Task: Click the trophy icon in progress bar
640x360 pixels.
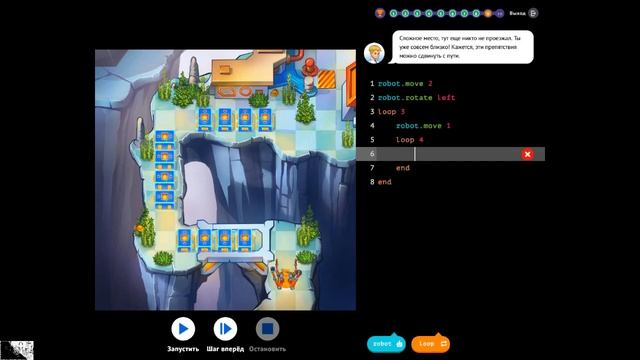Action: [x=380, y=13]
